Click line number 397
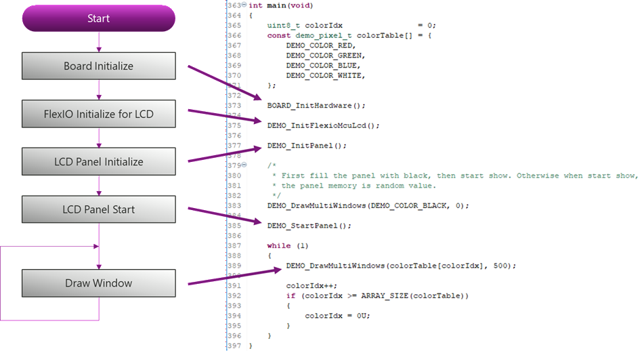 234,346
